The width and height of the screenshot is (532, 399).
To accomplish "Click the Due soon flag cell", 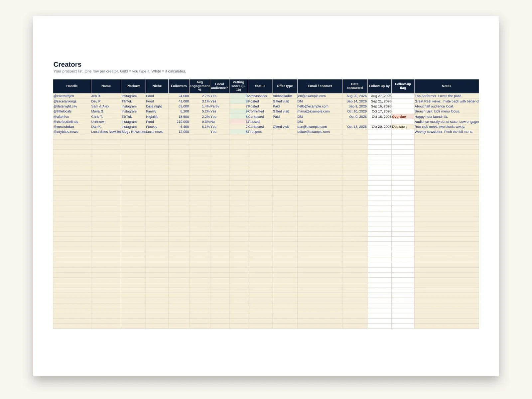I will [x=403, y=127].
